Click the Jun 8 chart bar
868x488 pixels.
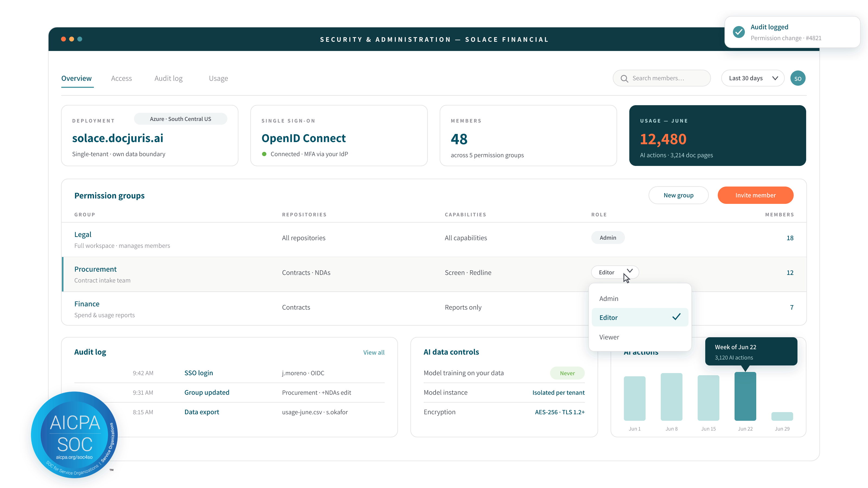[x=671, y=396]
